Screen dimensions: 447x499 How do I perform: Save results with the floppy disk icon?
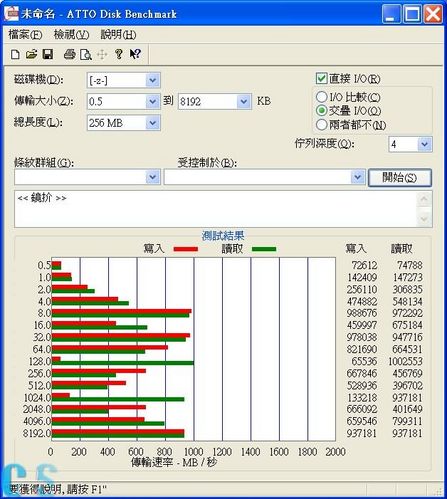pos(48,54)
